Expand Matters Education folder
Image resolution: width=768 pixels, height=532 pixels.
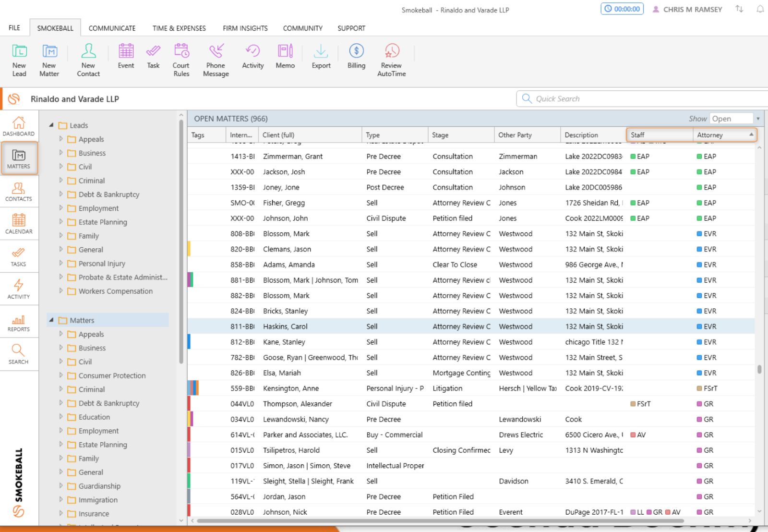click(x=61, y=417)
